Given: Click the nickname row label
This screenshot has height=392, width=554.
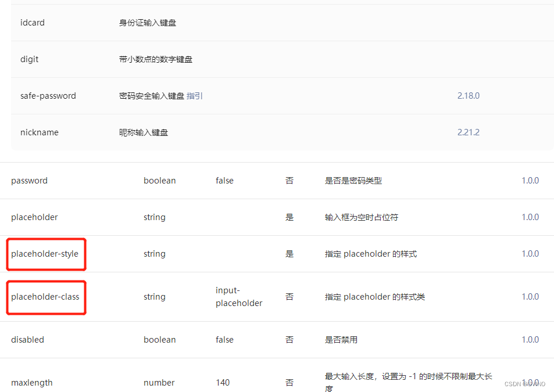Looking at the screenshot, I should [x=39, y=132].
